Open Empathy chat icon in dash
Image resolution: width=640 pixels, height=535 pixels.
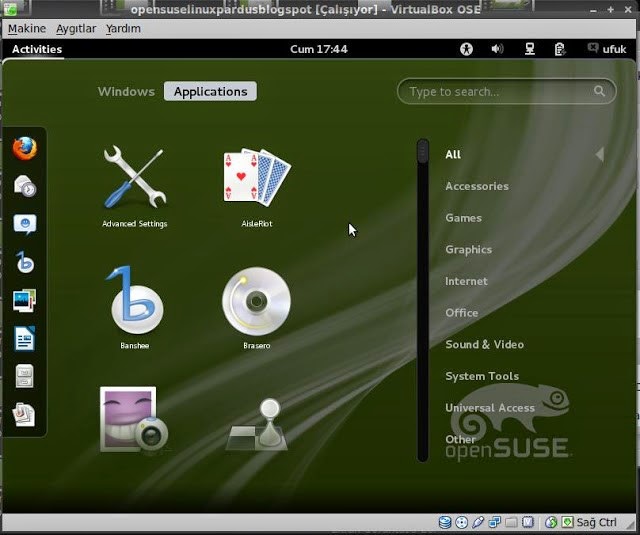[24, 224]
